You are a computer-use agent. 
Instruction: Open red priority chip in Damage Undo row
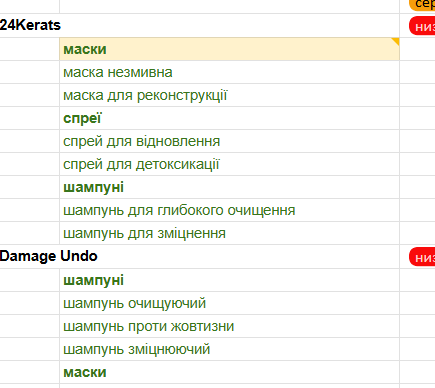[x=422, y=257]
